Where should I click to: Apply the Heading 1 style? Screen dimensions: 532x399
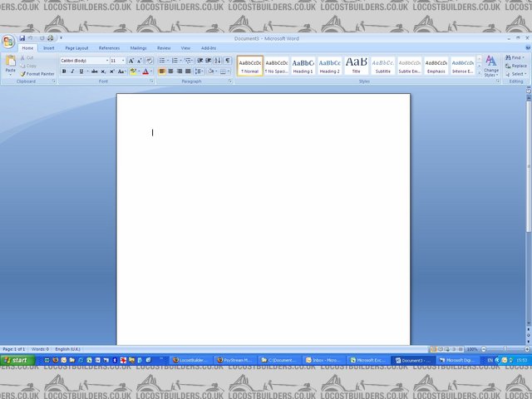(303, 66)
